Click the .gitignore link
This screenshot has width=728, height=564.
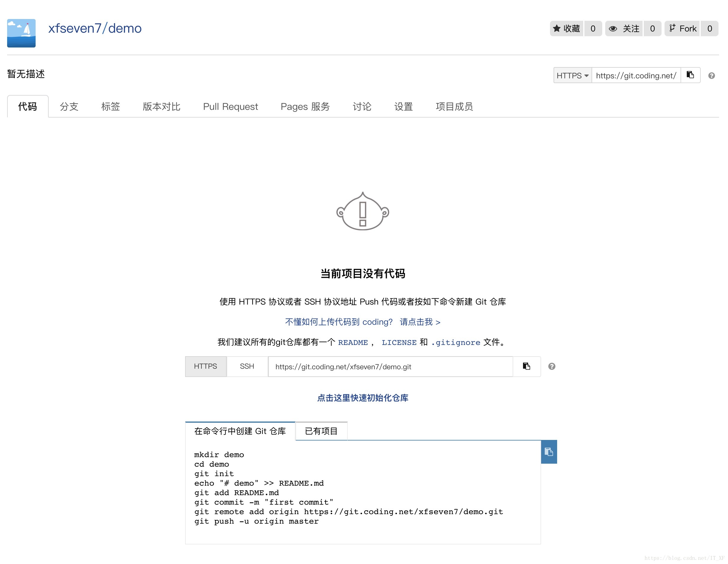456,342
